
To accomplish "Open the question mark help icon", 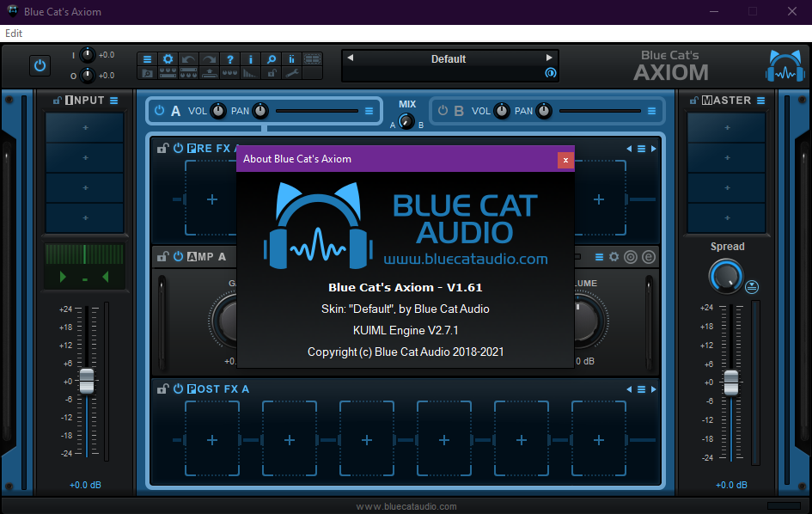I will coord(230,59).
